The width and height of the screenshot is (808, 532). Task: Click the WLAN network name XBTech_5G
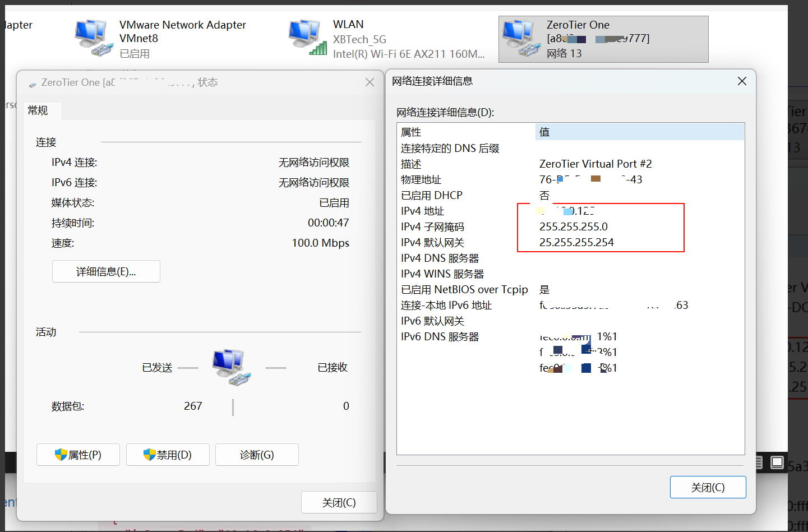point(359,39)
